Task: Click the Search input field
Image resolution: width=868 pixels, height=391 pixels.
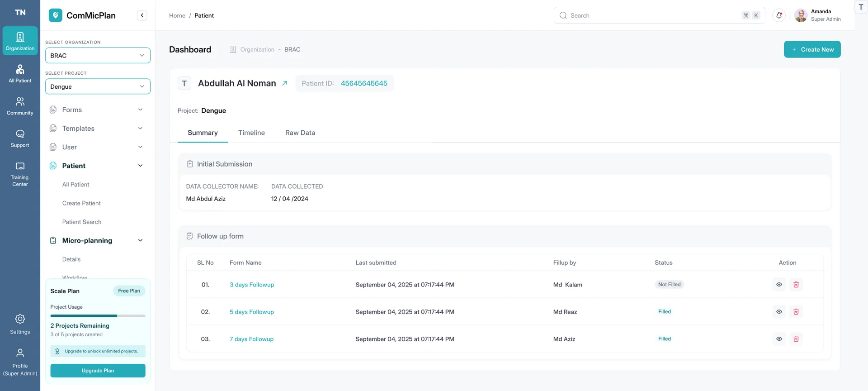Action: [x=659, y=15]
